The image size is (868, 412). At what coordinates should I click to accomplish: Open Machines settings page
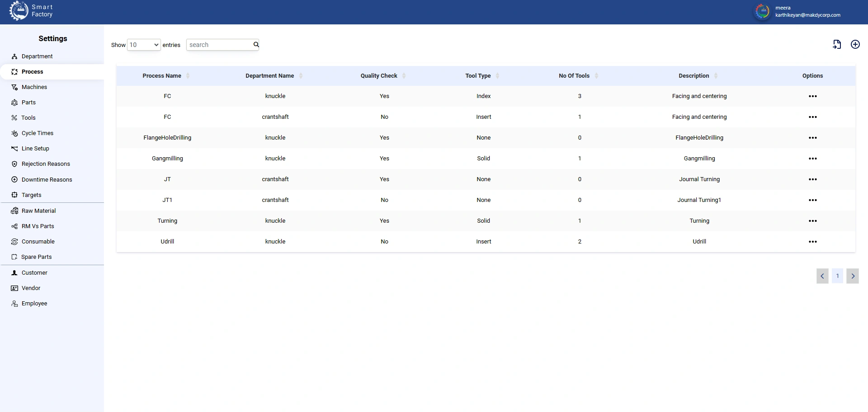point(34,87)
